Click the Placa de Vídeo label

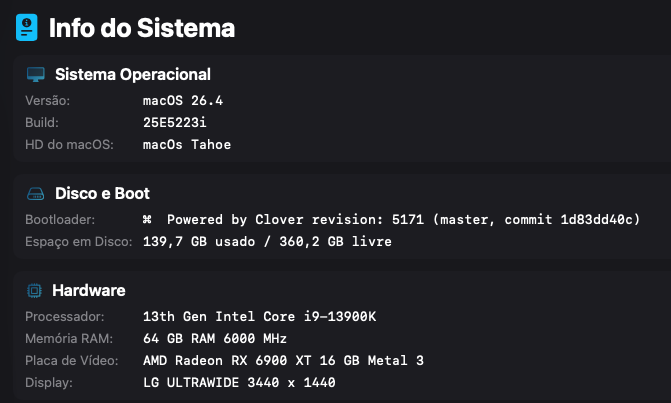72,361
